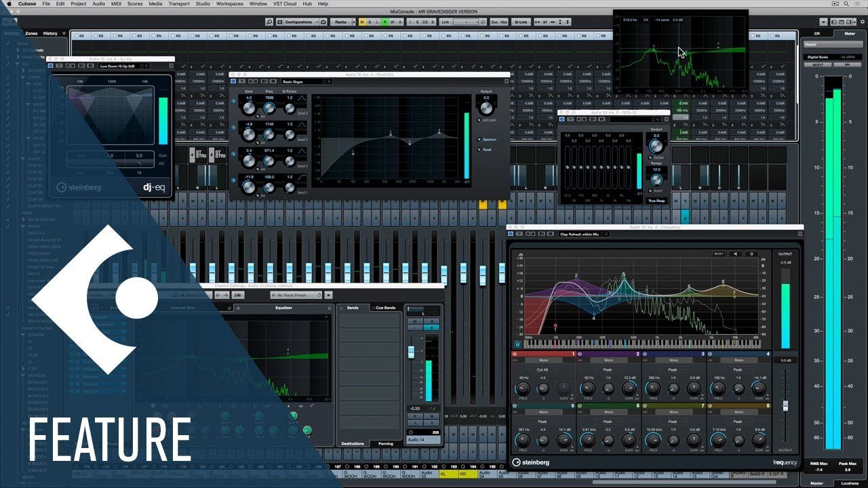This screenshot has height=488, width=868.
Task: Open the Destinations tab in Channel Settings
Action: (353, 443)
